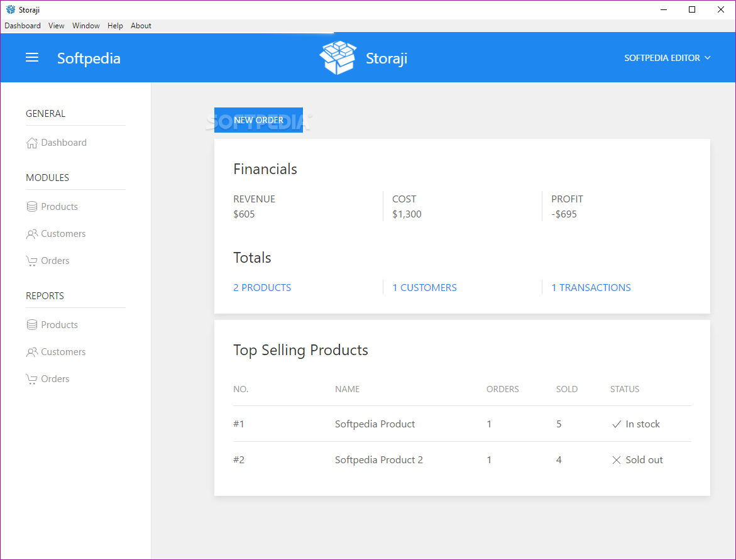
Task: Open Orders module in sidebar
Action: [47, 261]
